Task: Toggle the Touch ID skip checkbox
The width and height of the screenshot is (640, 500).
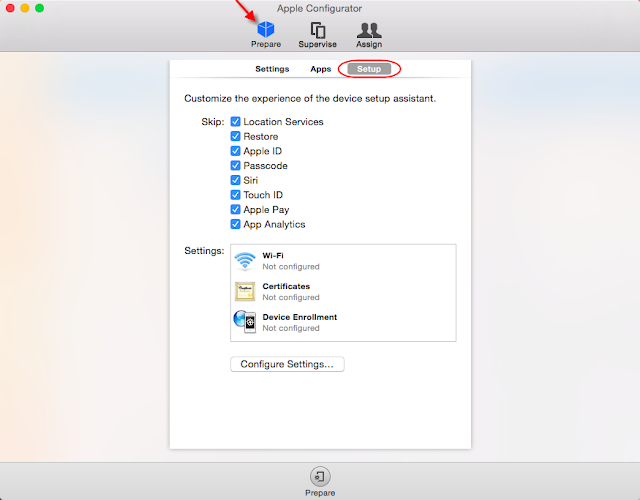Action: [x=236, y=195]
